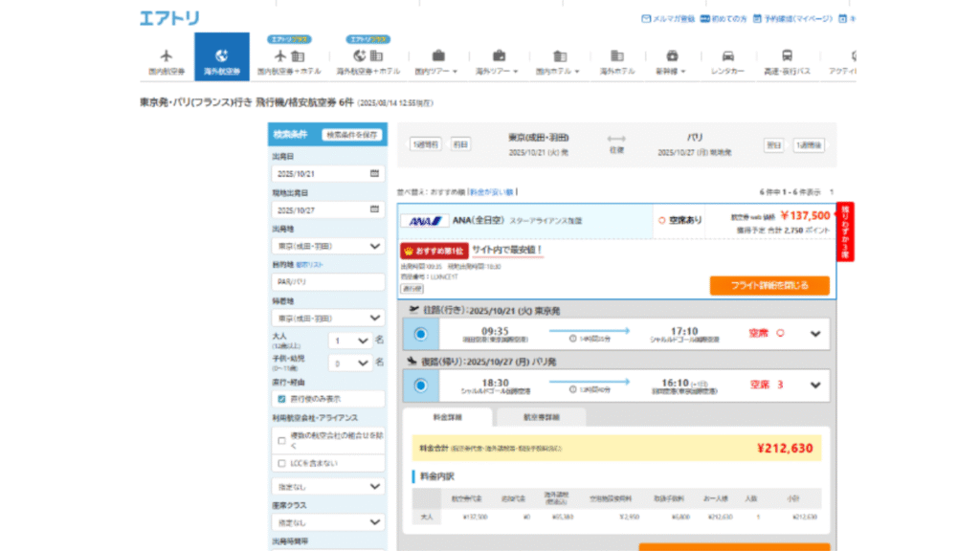Click the ¥137,500 fare price
This screenshot has width=980, height=551.
point(805,215)
